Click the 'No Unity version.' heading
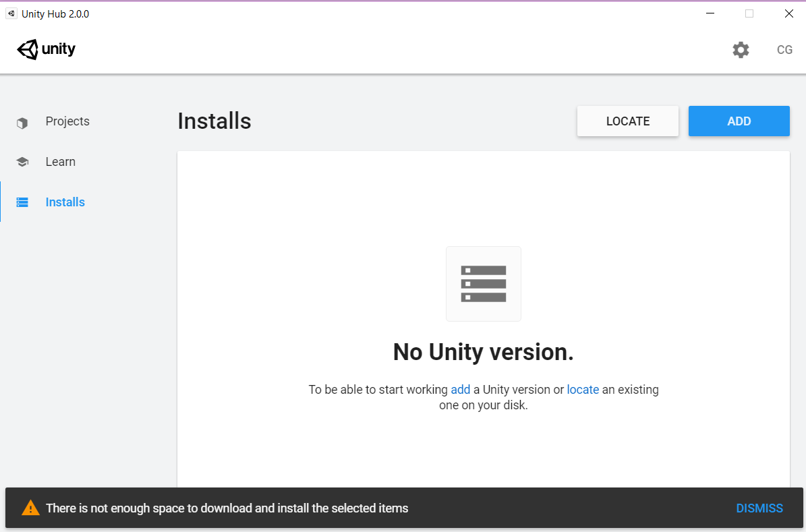 (x=483, y=352)
